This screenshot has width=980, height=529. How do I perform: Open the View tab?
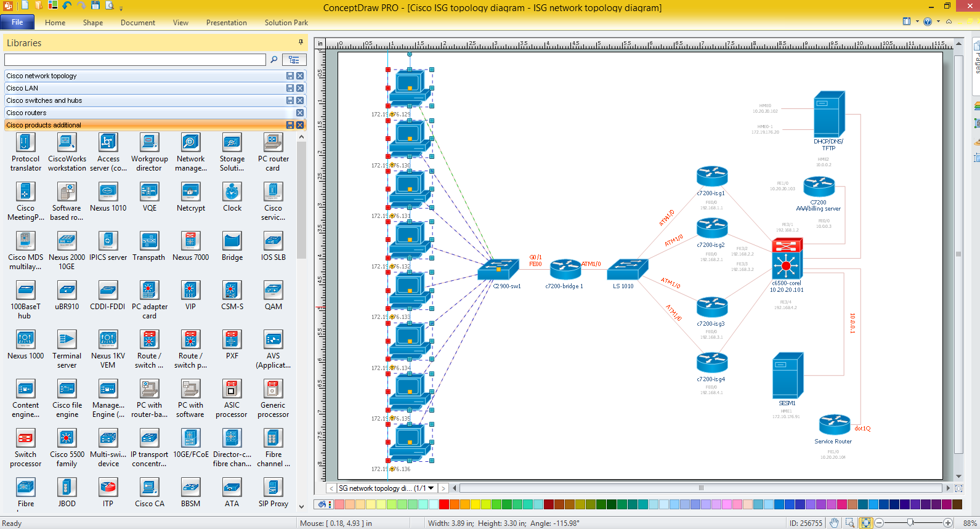click(180, 23)
